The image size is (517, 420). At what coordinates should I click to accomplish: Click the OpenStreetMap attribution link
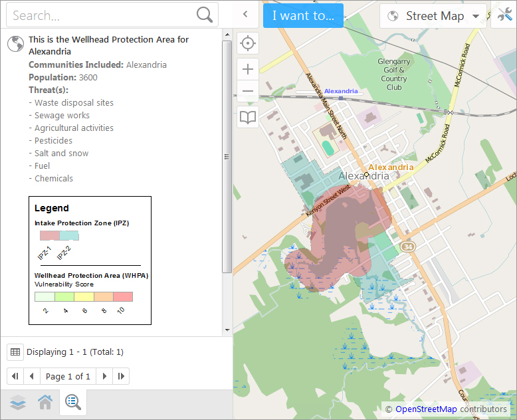(x=425, y=409)
